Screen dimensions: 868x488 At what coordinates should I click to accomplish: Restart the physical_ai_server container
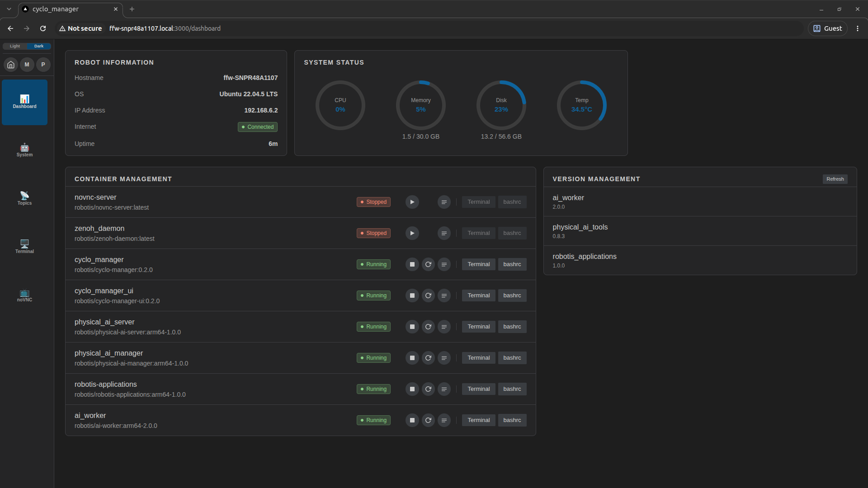[428, 327]
